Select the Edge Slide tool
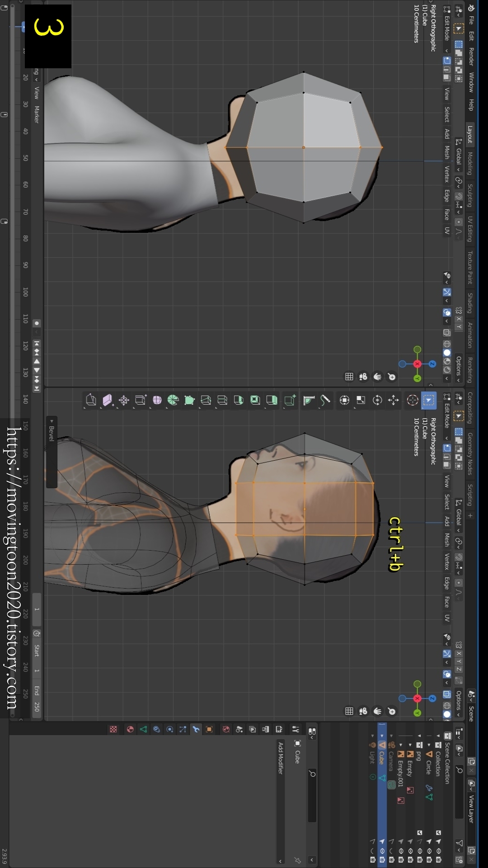488x868 pixels. (140, 400)
